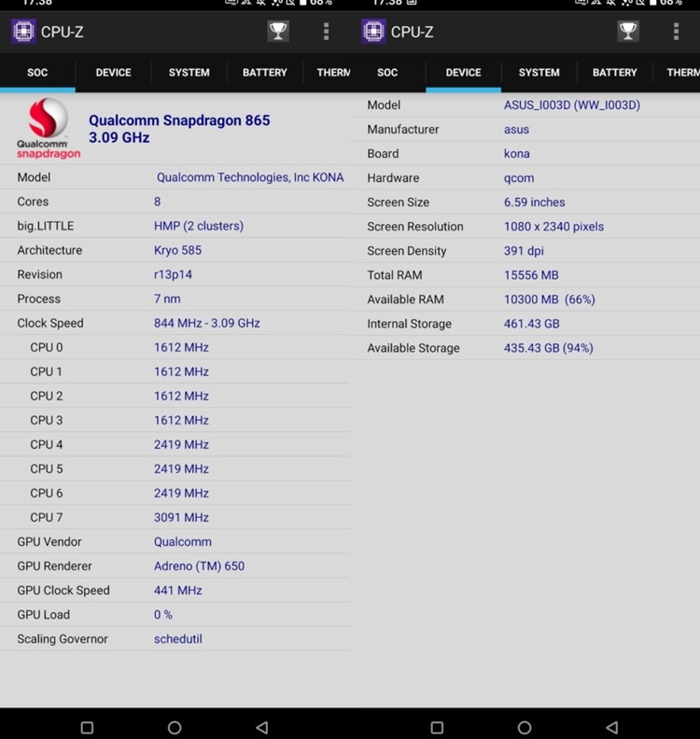This screenshot has width=700, height=739.
Task: Open the SYSTEM tab in left screen
Action: coord(189,73)
